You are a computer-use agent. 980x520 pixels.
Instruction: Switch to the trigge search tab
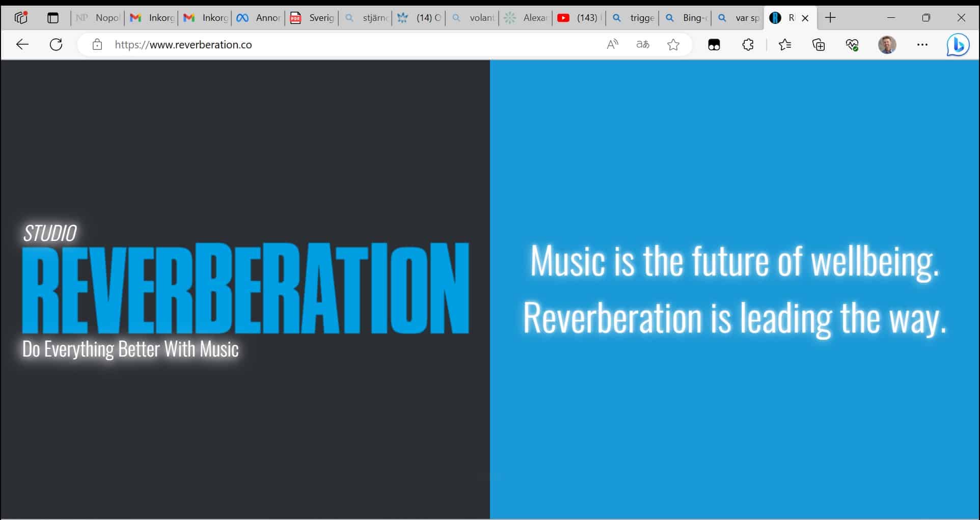coord(633,18)
